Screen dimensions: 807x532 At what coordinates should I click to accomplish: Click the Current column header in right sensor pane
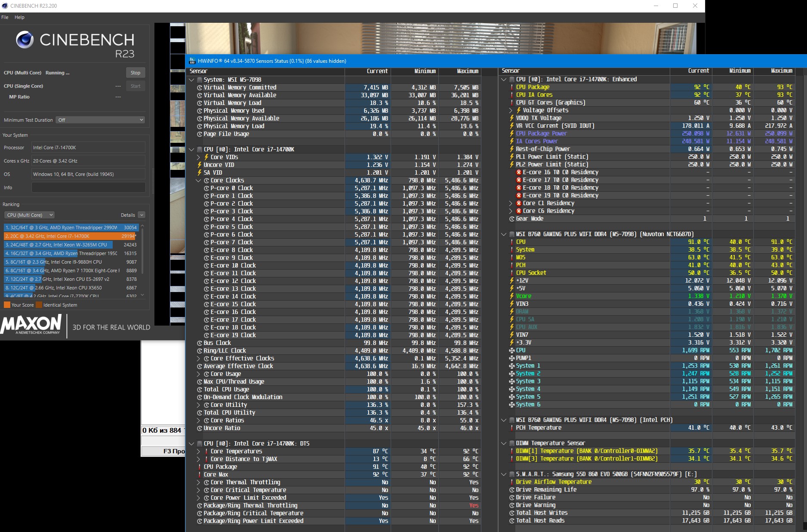(x=691, y=71)
